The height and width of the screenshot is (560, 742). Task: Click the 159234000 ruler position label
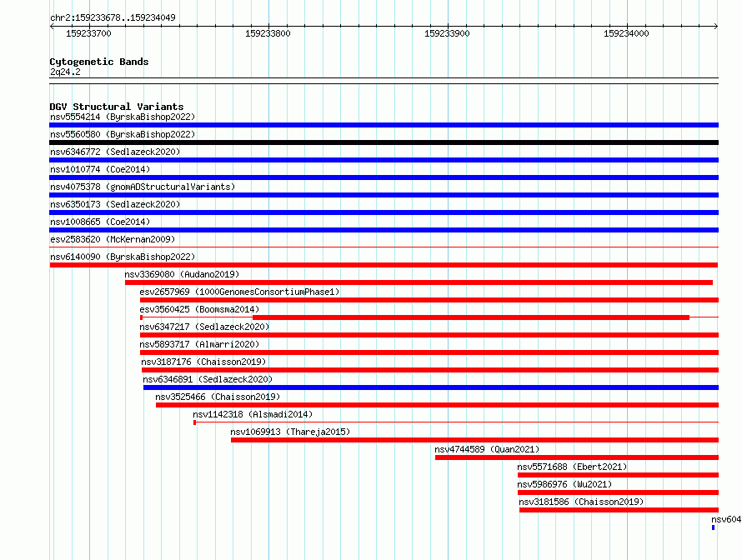[x=626, y=33]
